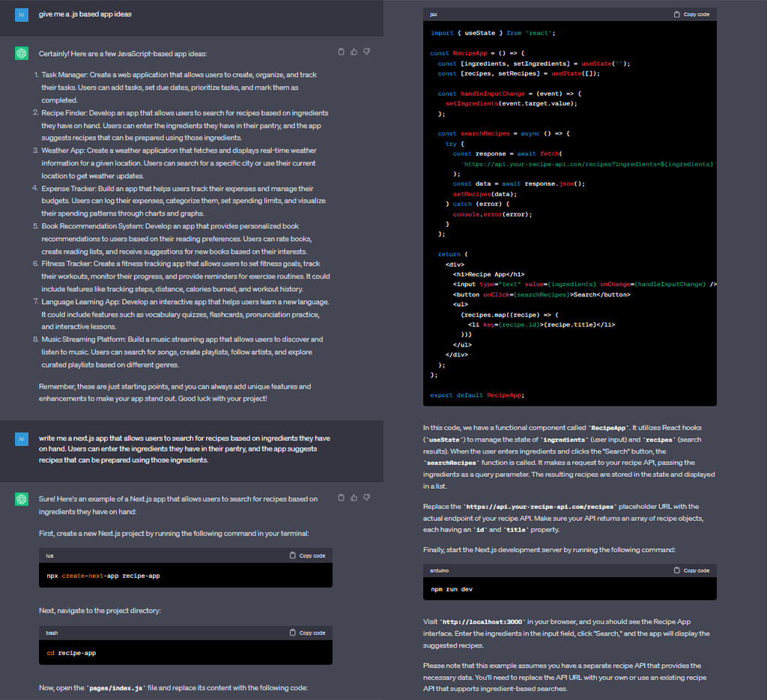The height and width of the screenshot is (700, 767).
Task: Copy the first ChatGPT response using the clipboard icon
Action: (x=342, y=51)
